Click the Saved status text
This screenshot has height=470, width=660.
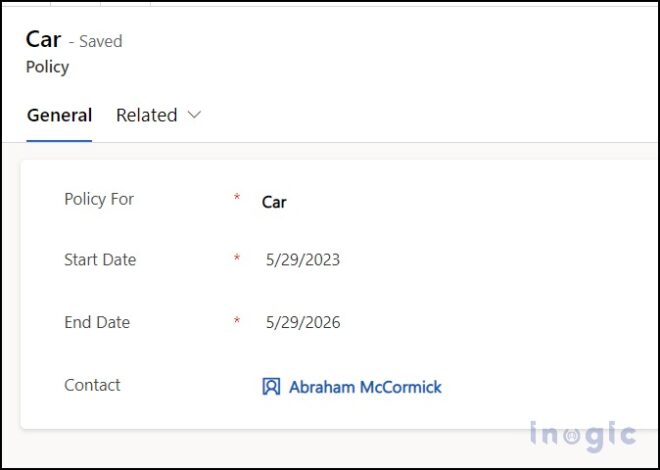pyautogui.click(x=101, y=41)
